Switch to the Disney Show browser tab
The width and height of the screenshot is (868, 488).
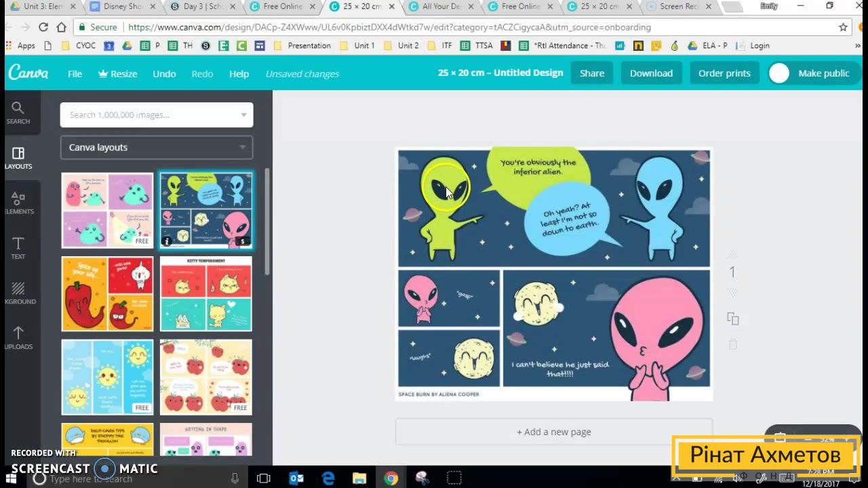[x=123, y=7]
